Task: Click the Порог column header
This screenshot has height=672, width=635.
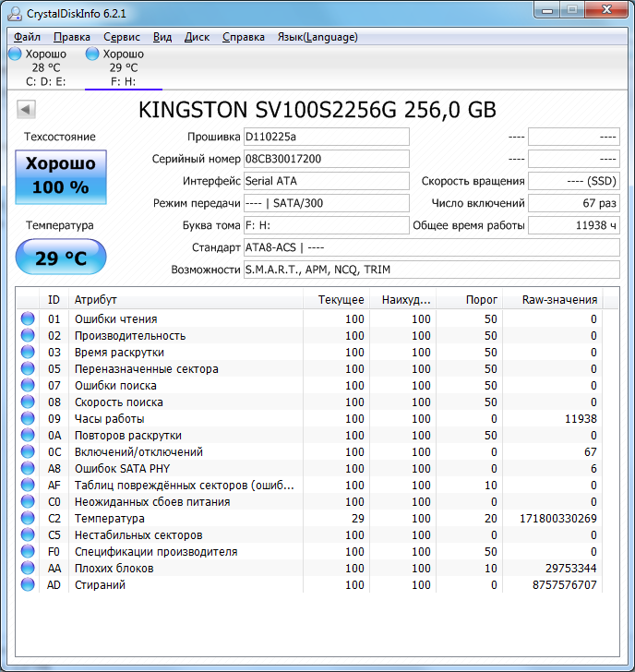Action: coord(469,300)
